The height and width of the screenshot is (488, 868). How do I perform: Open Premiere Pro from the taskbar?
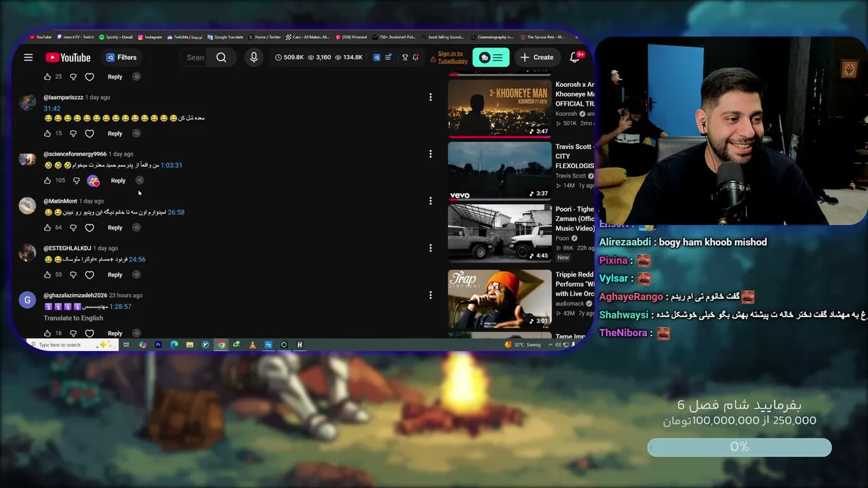pyautogui.click(x=158, y=345)
